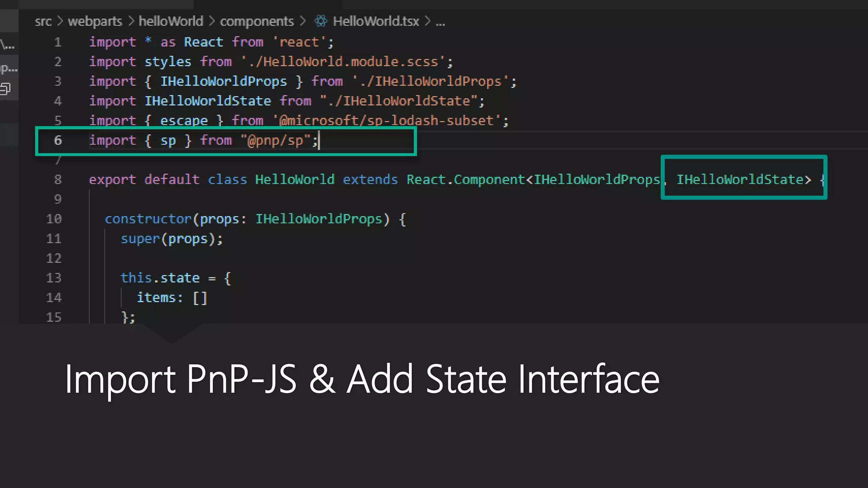
Task: Click the 'src' breadcrumb segment
Action: 43,21
